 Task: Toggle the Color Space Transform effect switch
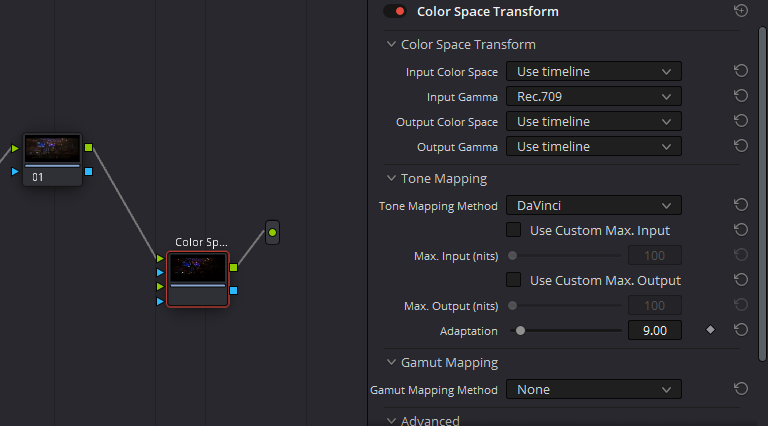tap(395, 11)
